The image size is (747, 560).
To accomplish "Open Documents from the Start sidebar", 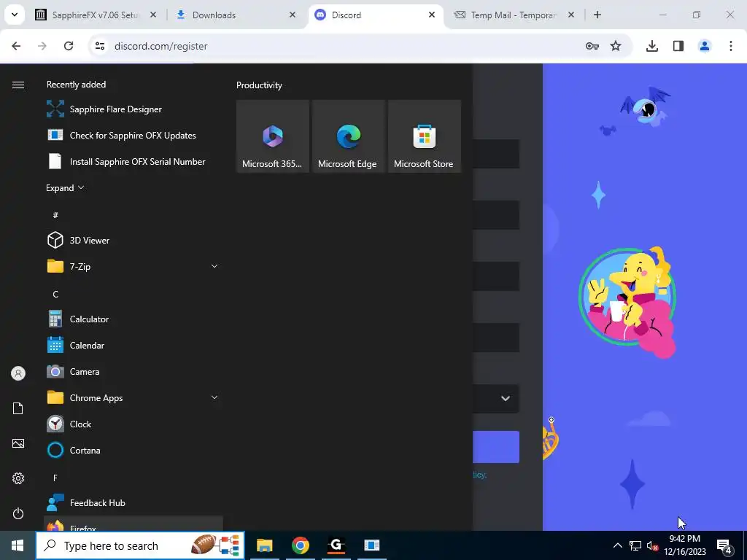I will pos(18,408).
